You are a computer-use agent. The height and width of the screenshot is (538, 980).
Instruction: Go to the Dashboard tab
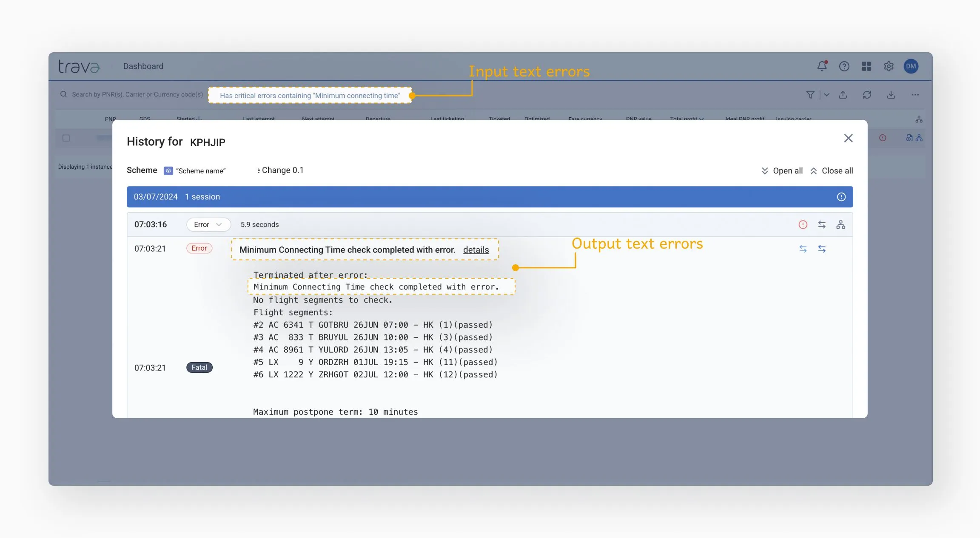143,66
